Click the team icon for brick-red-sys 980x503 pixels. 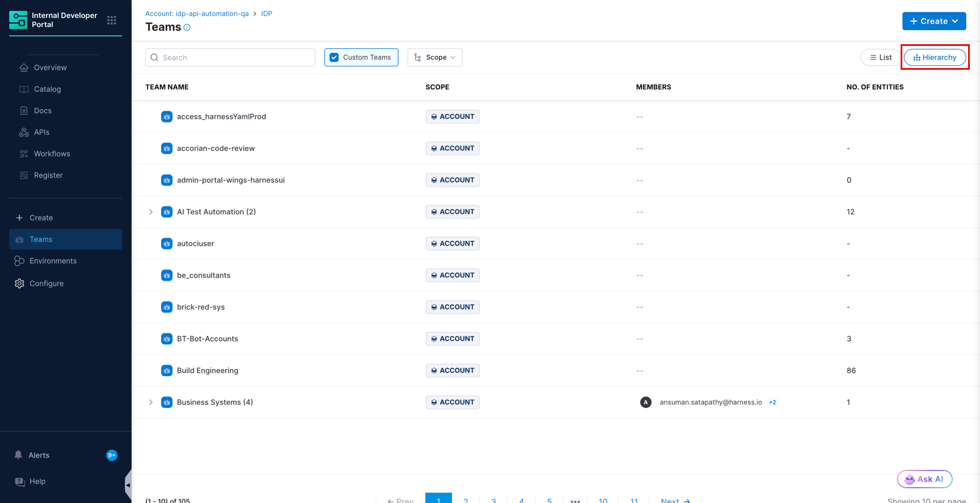pyautogui.click(x=167, y=307)
